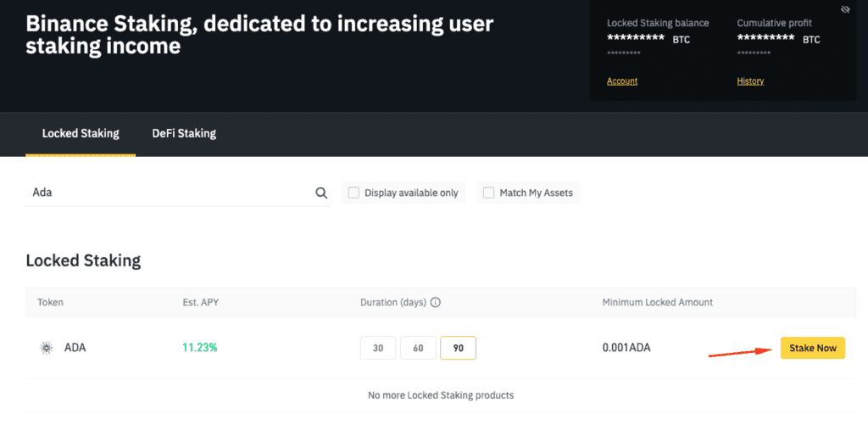
Task: Click the ADA token name
Action: (x=75, y=348)
